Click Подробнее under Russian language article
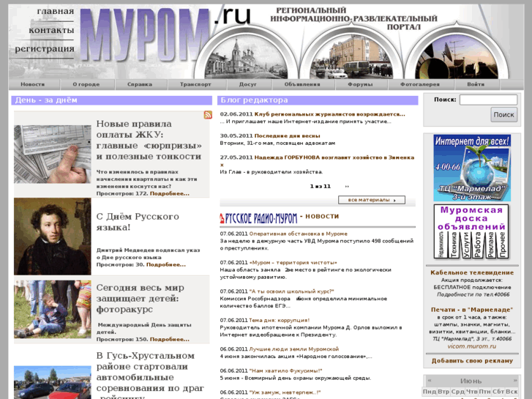 [x=166, y=264]
